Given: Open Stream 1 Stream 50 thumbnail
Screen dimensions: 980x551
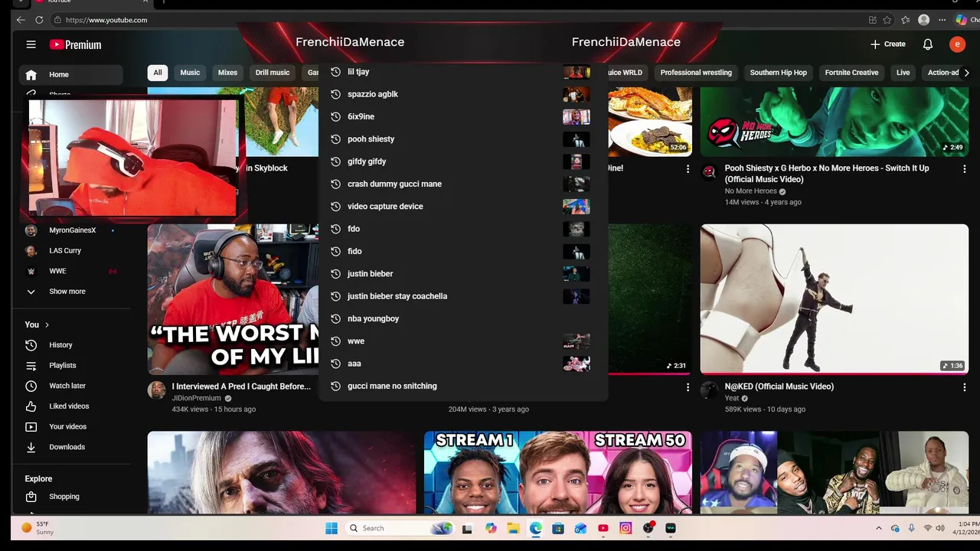Looking at the screenshot, I should 557,472.
